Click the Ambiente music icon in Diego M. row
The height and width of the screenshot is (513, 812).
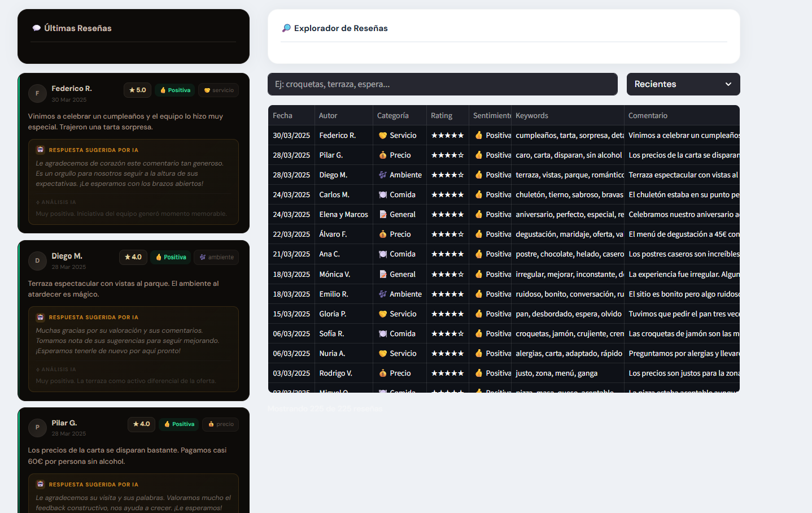tap(383, 175)
